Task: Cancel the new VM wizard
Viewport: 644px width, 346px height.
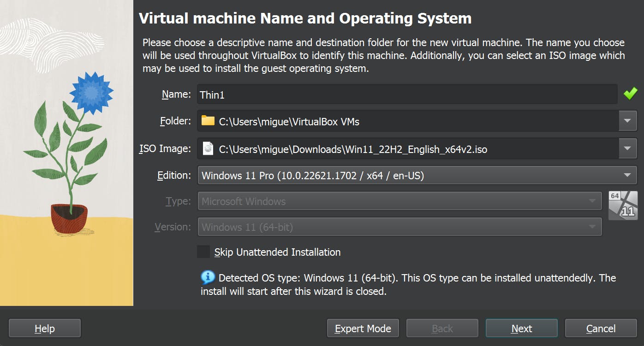Action: point(601,328)
